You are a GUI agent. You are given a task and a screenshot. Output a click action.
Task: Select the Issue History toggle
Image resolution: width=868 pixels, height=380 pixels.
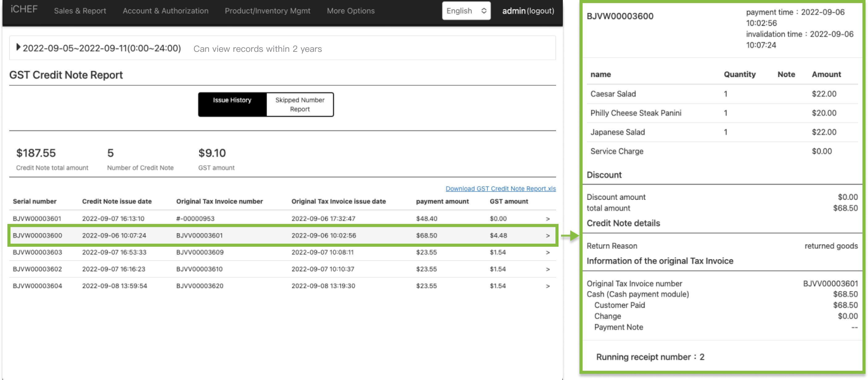tap(232, 104)
